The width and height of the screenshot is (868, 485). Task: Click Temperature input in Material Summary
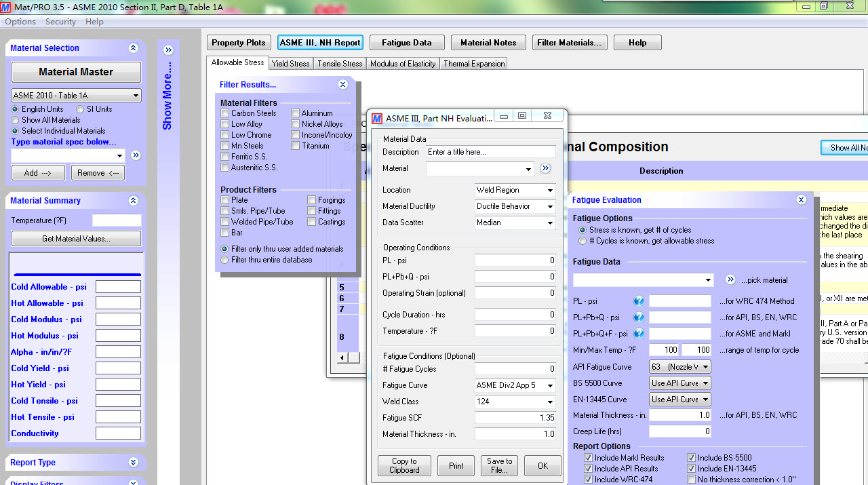117,220
